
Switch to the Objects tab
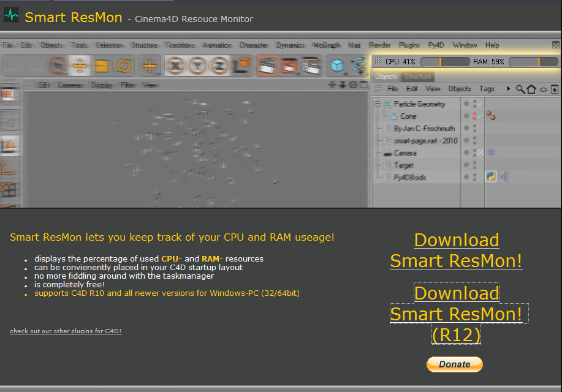point(386,77)
